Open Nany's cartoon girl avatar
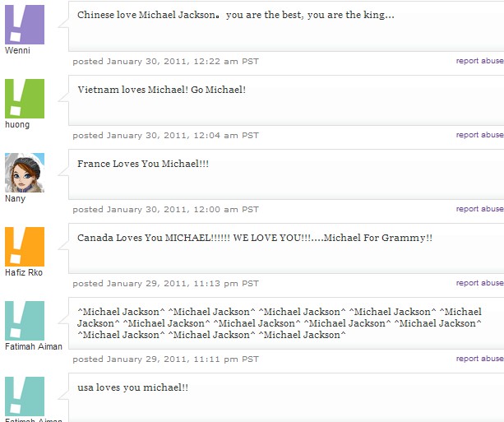Image resolution: width=504 pixels, height=422 pixels. (x=25, y=173)
